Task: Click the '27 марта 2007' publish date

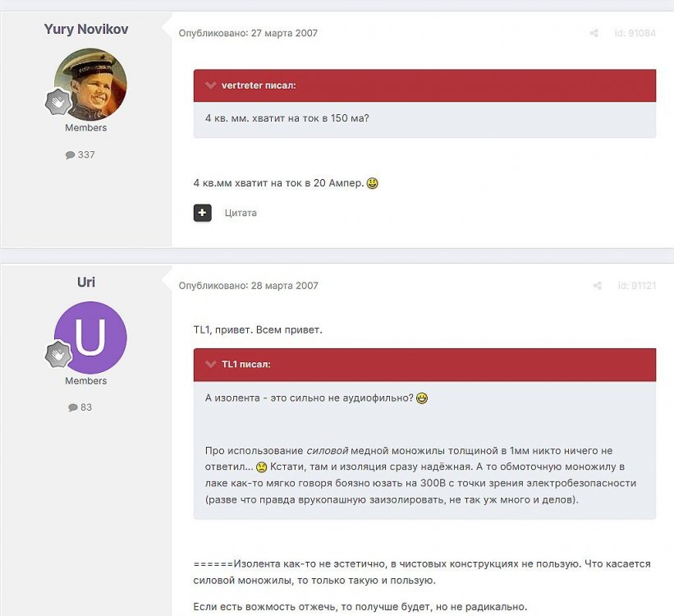Action: 284,33
